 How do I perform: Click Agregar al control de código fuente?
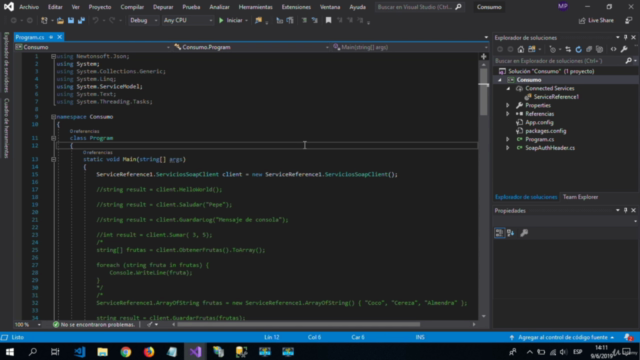(x=563, y=337)
